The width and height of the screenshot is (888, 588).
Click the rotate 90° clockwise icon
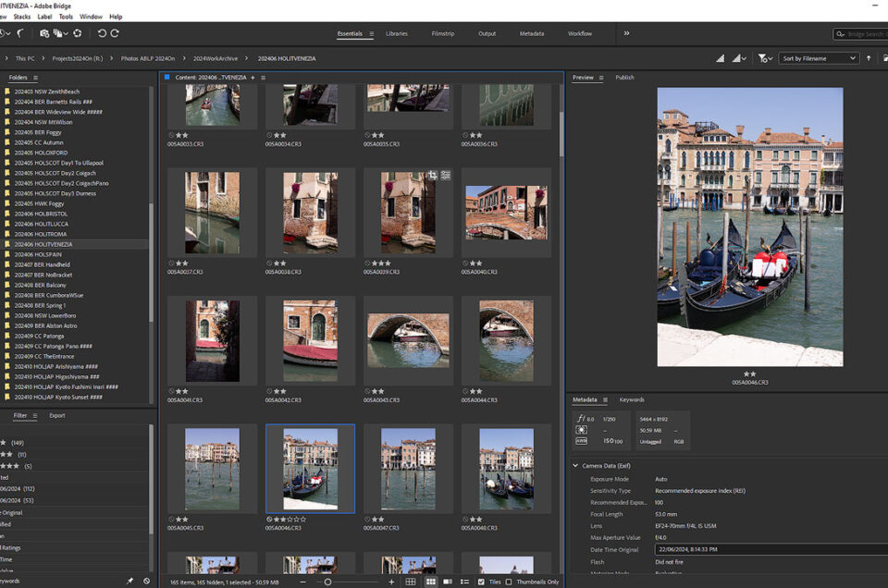(115, 33)
